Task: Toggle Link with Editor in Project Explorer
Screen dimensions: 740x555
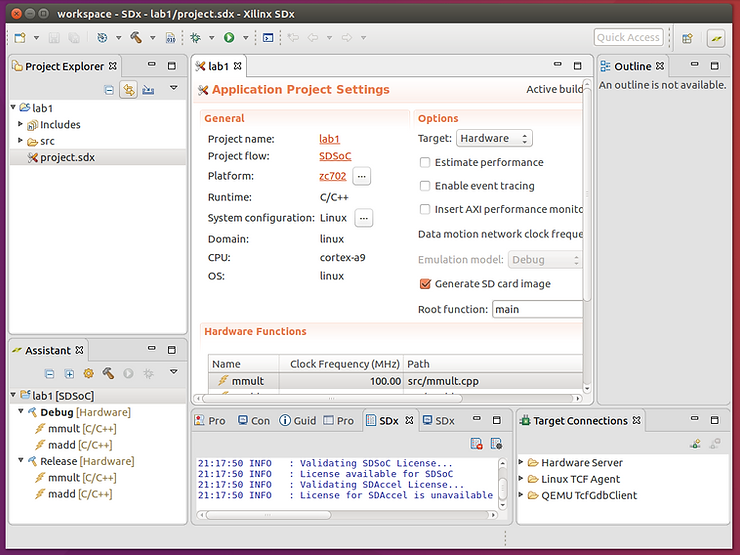Action: click(x=128, y=90)
